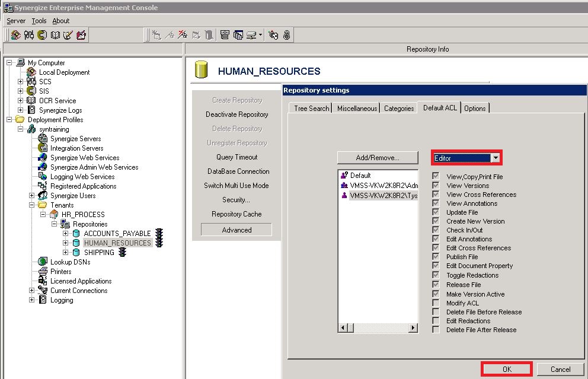Click the Local Deployment toolbar icon
The width and height of the screenshot is (588, 379).
click(x=16, y=35)
